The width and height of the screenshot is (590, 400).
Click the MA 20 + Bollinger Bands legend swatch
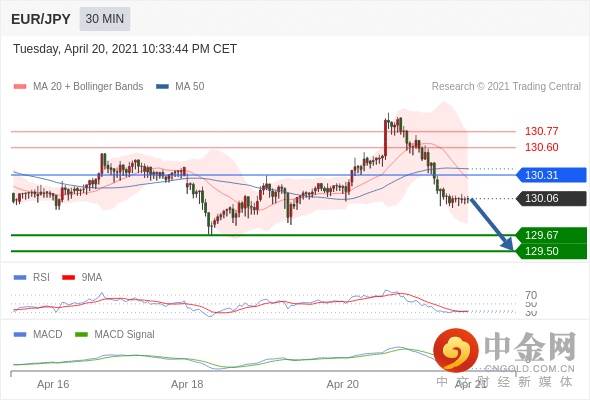[20, 87]
